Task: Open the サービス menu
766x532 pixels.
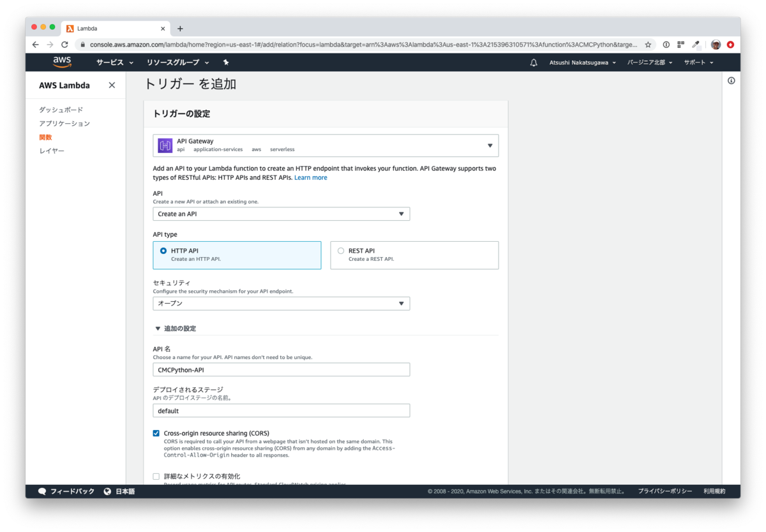Action: 115,63
